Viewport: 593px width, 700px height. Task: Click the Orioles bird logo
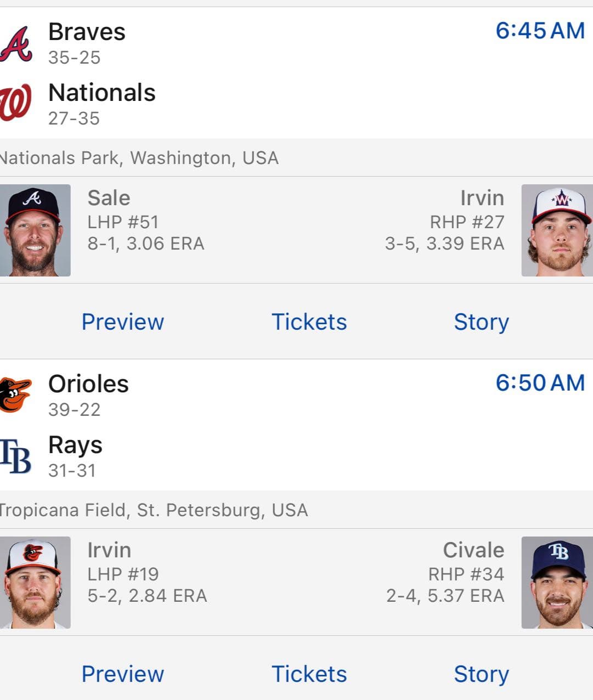[x=15, y=395]
